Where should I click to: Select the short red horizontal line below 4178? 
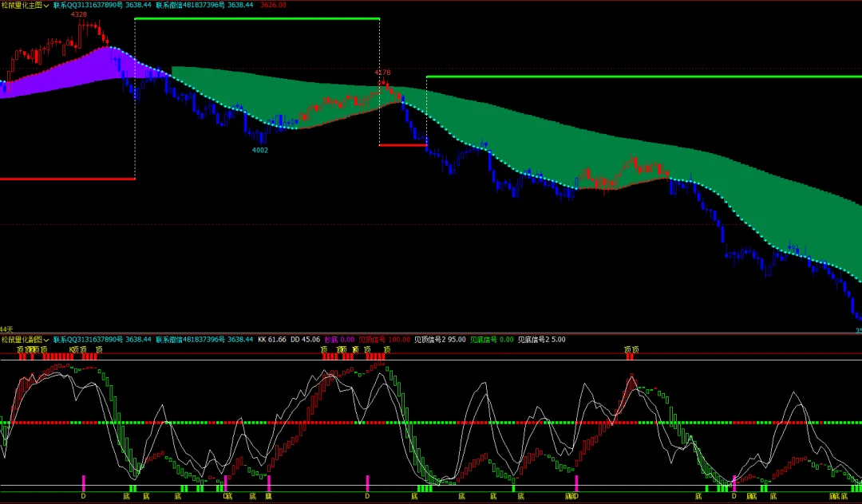coord(403,145)
